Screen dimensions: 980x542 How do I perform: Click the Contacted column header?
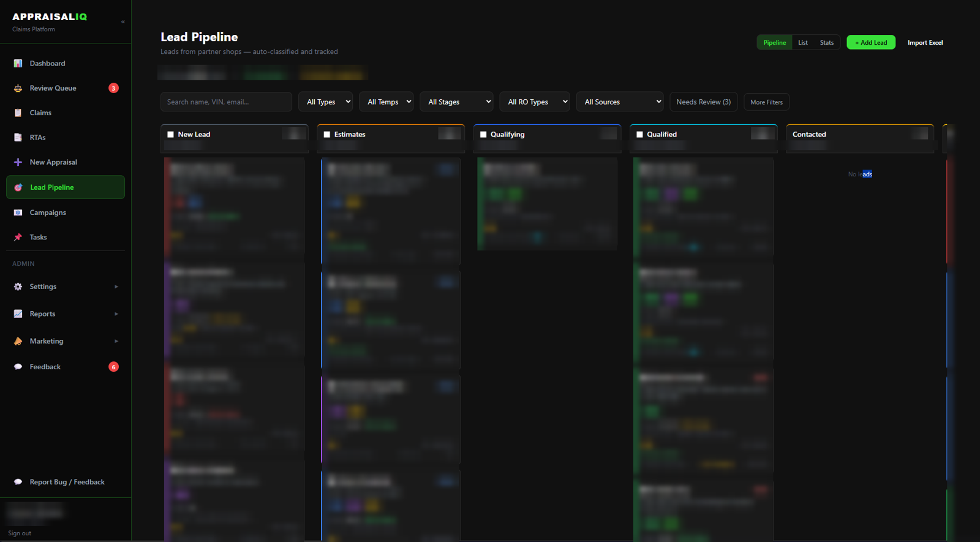[860, 139]
